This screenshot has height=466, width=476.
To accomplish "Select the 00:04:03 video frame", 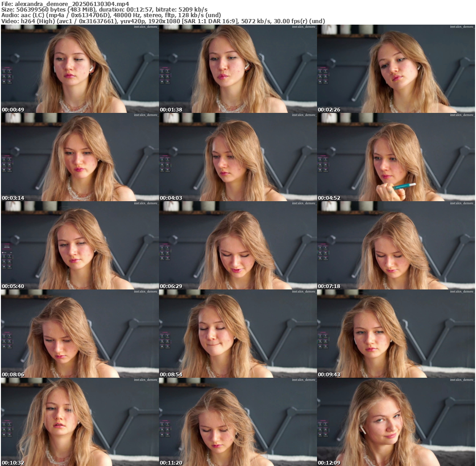I will tap(238, 157).
